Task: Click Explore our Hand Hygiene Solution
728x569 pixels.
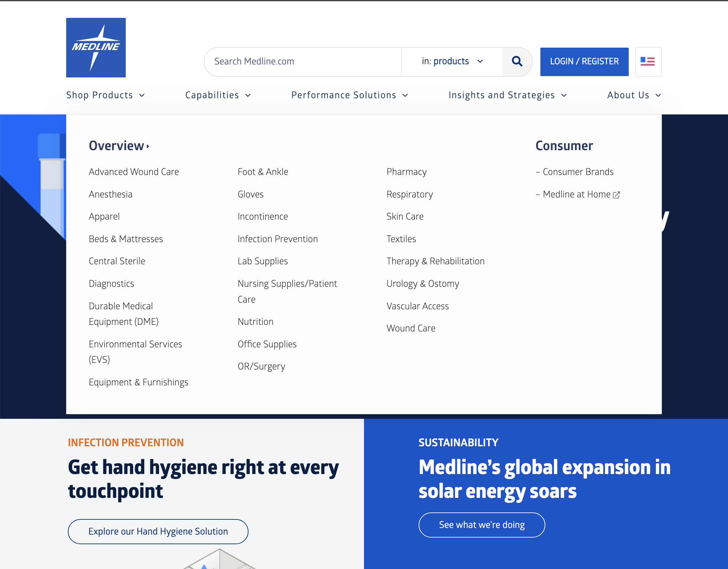Action: pyautogui.click(x=158, y=531)
